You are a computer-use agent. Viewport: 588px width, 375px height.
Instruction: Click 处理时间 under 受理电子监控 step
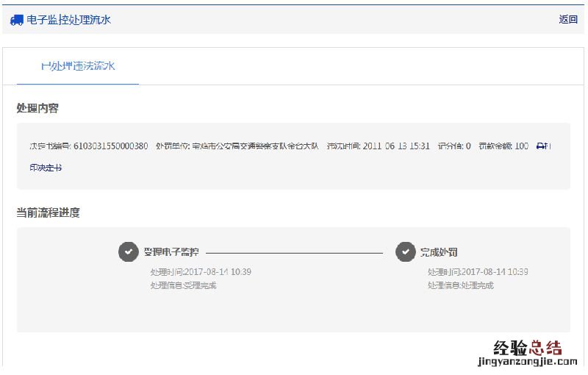[x=201, y=272]
